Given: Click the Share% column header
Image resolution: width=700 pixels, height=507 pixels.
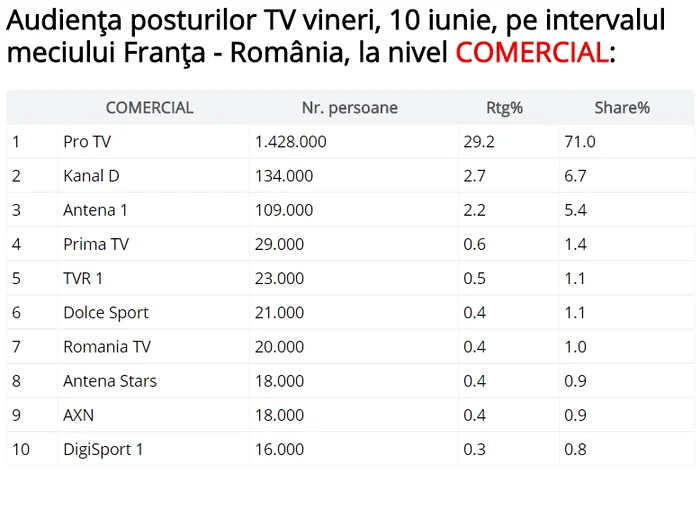Looking at the screenshot, I should click(621, 108).
